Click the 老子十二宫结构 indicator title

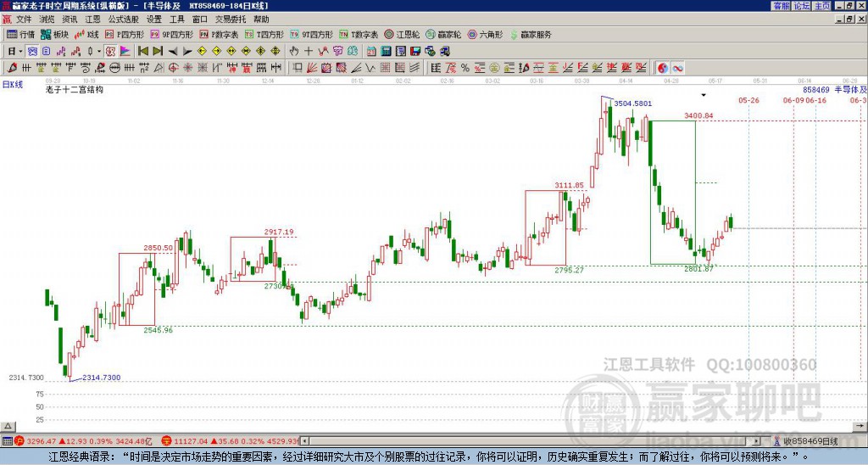point(75,89)
